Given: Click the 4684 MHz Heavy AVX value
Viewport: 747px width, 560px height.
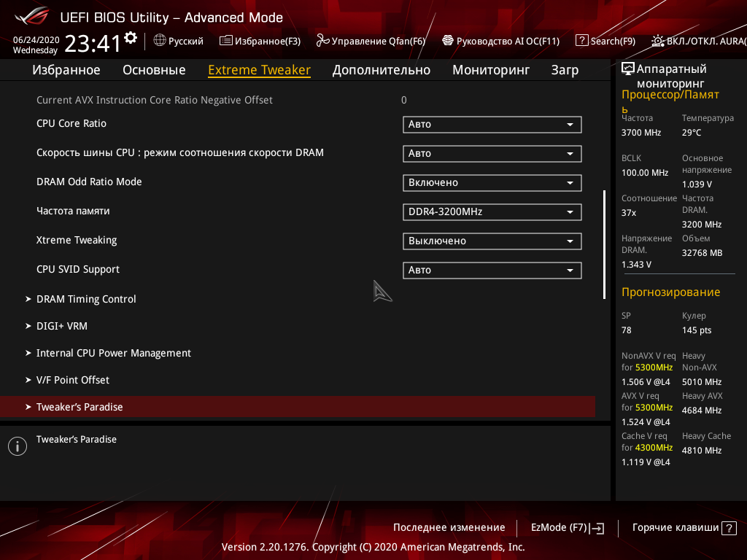Looking at the screenshot, I should click(702, 411).
